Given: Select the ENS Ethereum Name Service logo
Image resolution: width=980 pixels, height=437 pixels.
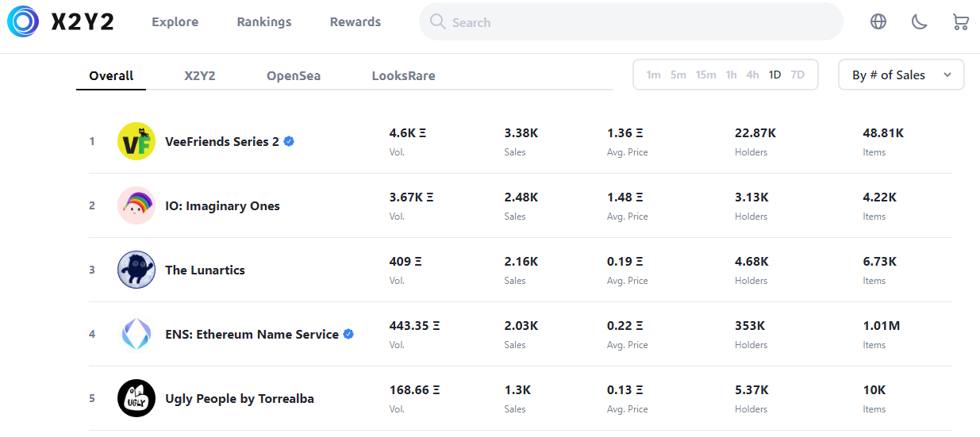Looking at the screenshot, I should tap(136, 334).
